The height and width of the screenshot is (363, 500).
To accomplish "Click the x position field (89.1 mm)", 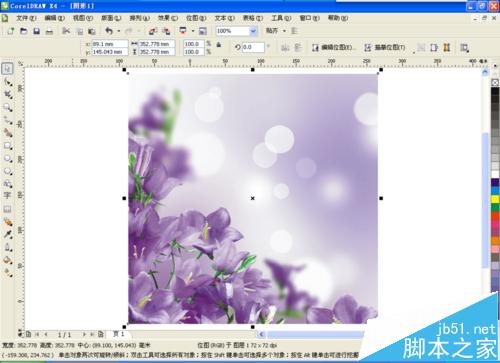I will tap(110, 44).
